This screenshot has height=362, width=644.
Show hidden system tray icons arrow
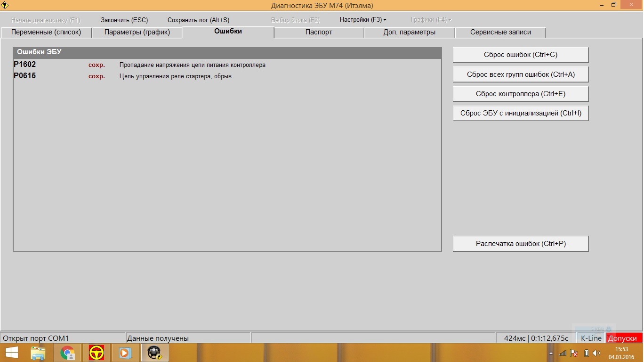(551, 353)
